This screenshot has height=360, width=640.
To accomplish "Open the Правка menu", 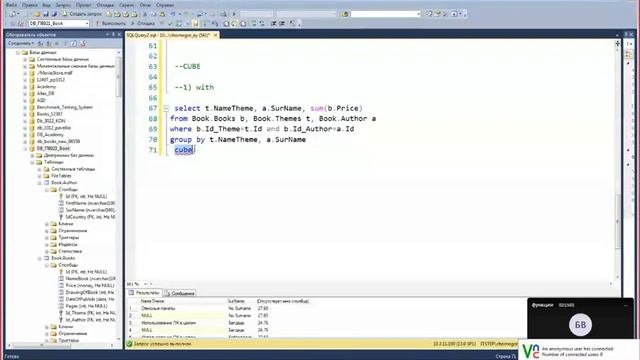I will click(29, 5).
